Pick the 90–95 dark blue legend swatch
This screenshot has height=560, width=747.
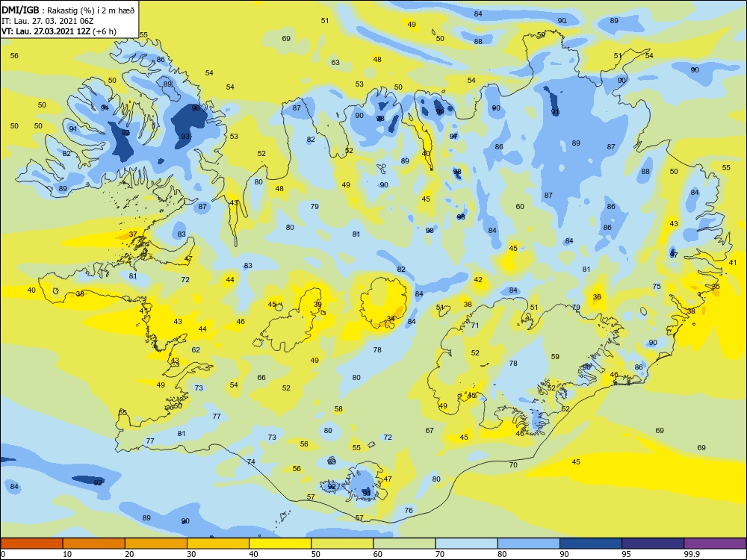591,544
